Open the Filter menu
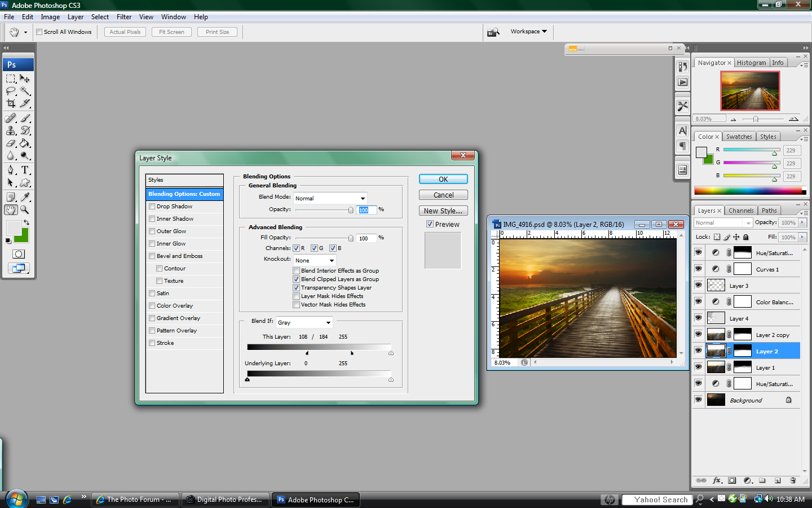 124,17
